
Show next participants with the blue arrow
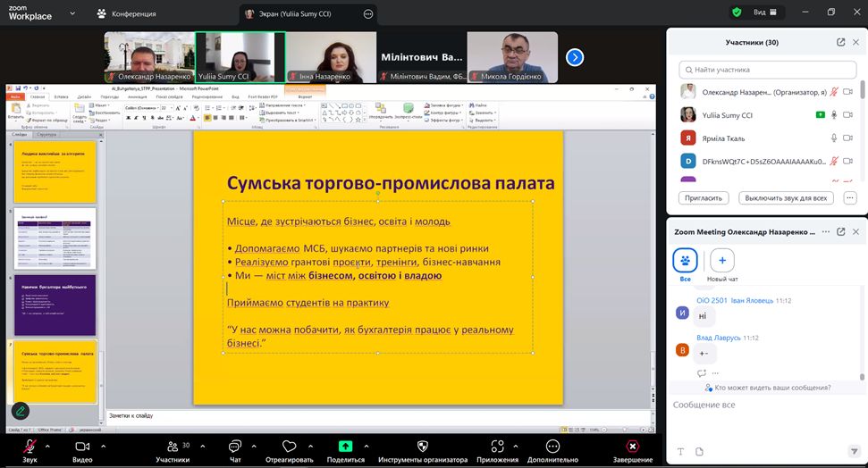(x=575, y=57)
